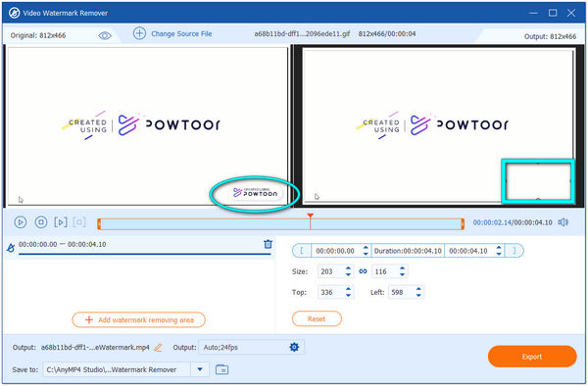
Task: Click the Reset button
Action: point(317,319)
